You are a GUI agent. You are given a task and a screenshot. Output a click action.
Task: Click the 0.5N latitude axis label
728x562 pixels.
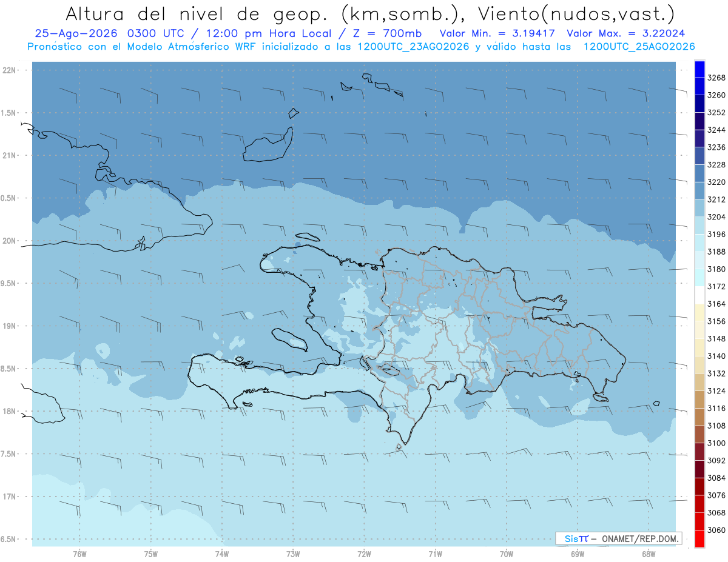tap(9, 198)
